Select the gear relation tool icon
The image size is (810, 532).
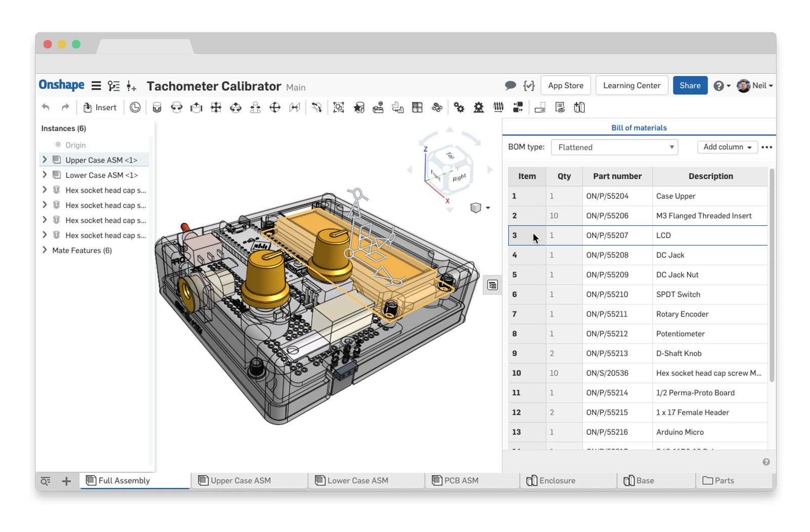[x=459, y=107]
